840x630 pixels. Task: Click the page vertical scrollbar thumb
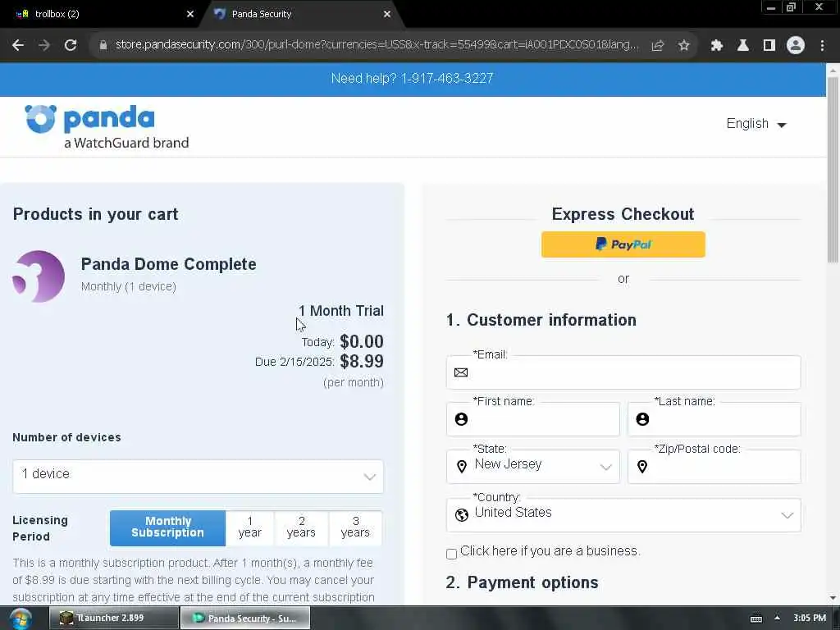pyautogui.click(x=833, y=170)
